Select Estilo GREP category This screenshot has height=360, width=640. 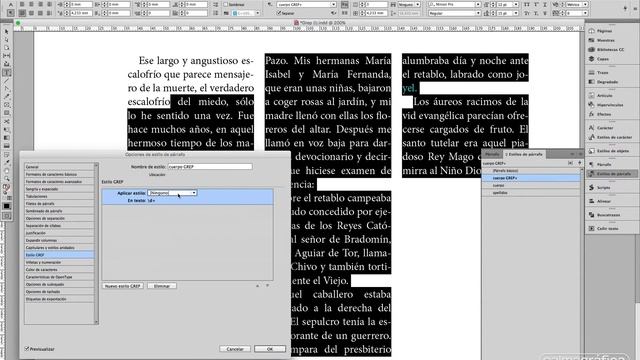coord(59,255)
